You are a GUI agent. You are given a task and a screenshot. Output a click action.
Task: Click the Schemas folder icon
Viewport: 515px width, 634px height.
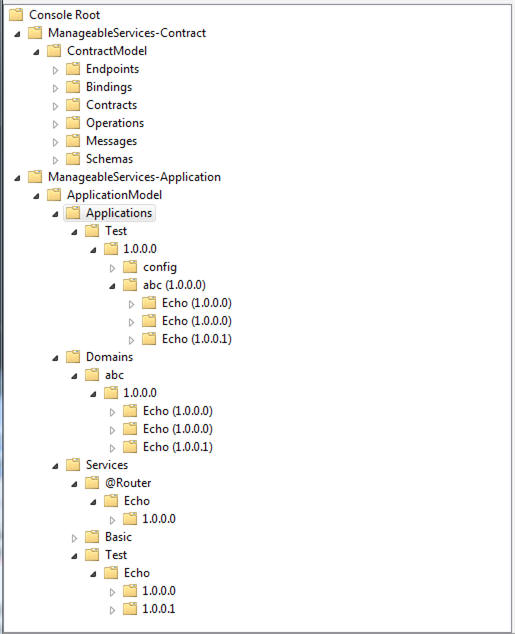pos(73,159)
